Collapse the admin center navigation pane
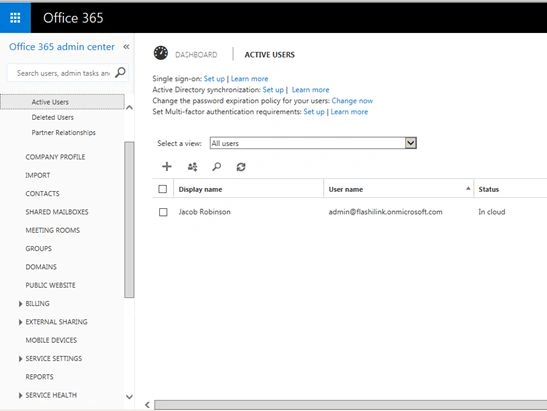 pos(126,47)
